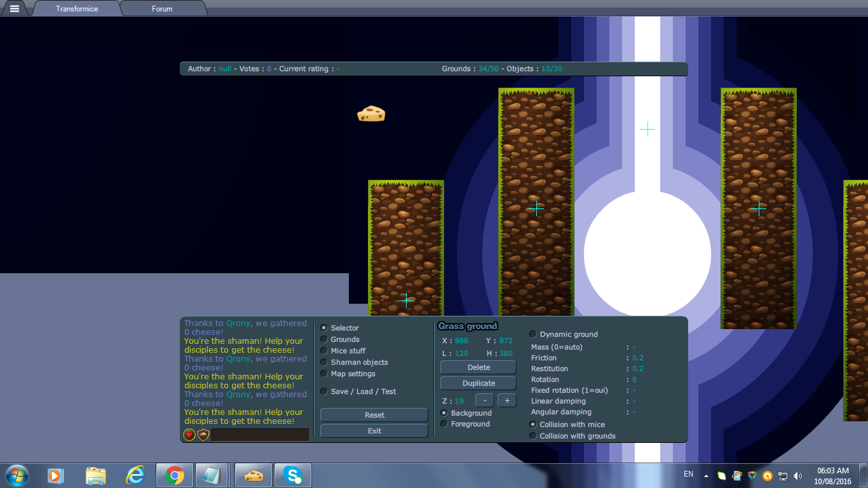Click the colorful shield tray icon
Viewport: 868px width, 488px height.
(752, 475)
